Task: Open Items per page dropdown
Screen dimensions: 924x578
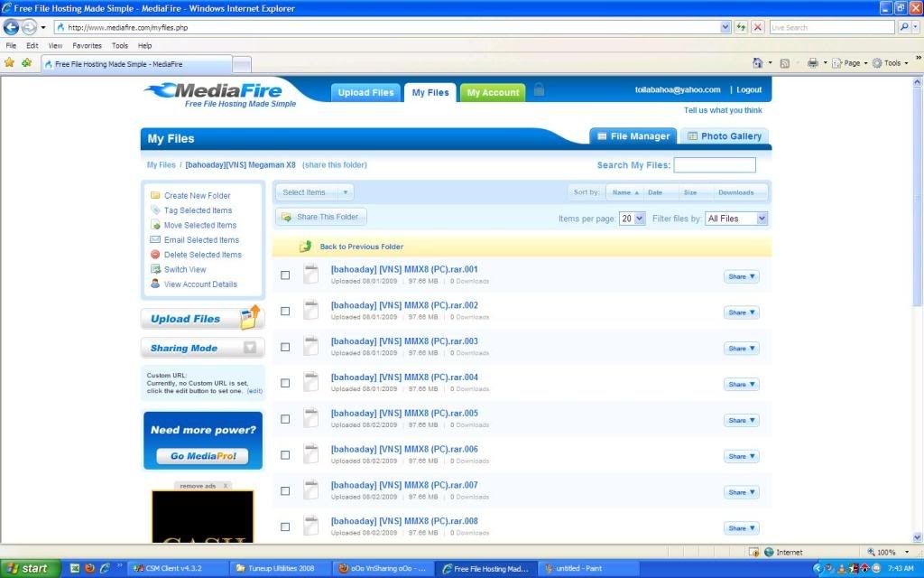Action: pos(633,219)
